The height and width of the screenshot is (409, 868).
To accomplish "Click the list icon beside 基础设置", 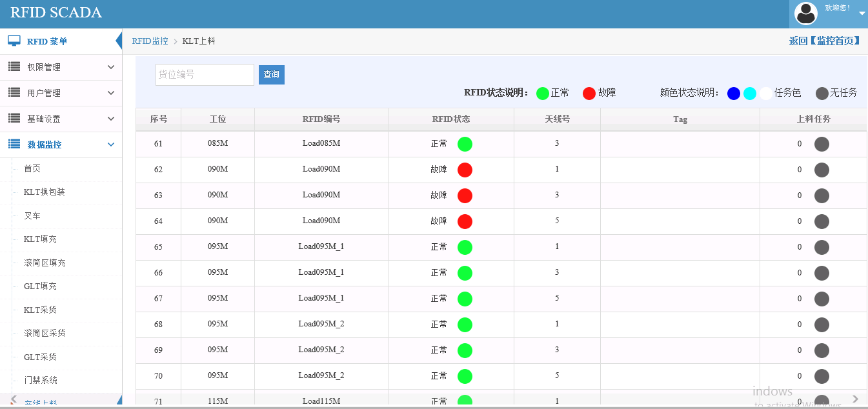I will pyautogui.click(x=14, y=118).
